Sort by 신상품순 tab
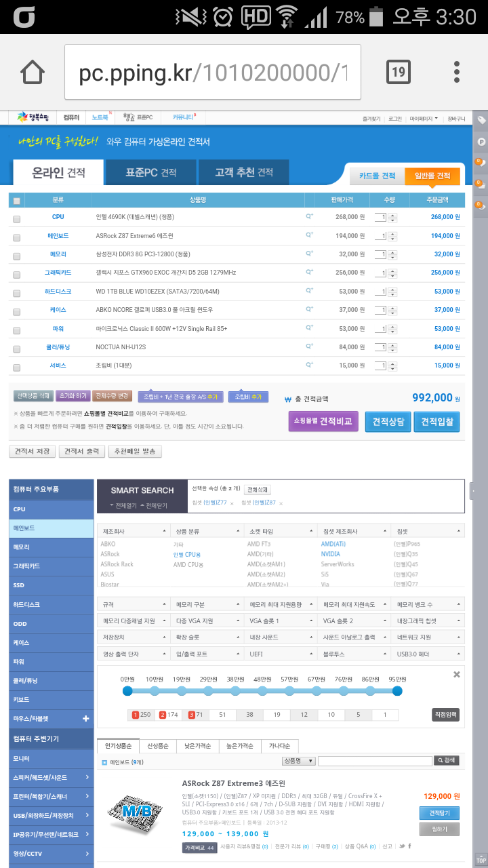 pos(159,746)
